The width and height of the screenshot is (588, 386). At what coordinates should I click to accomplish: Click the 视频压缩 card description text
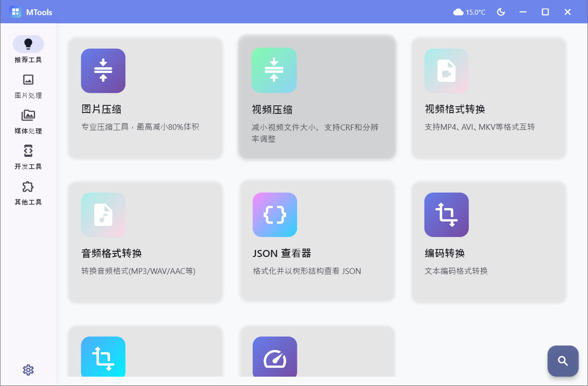click(x=316, y=133)
